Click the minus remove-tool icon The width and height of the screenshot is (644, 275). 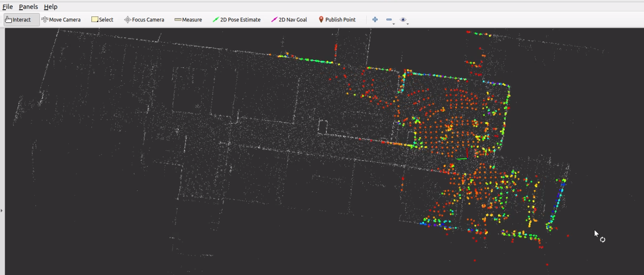(389, 20)
